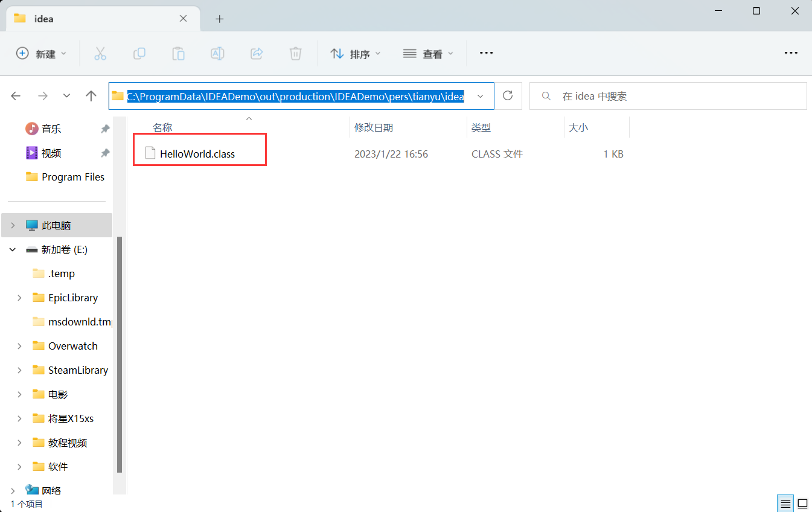The height and width of the screenshot is (512, 812).
Task: Click the HelloWorld.class file icon
Action: (x=150, y=153)
